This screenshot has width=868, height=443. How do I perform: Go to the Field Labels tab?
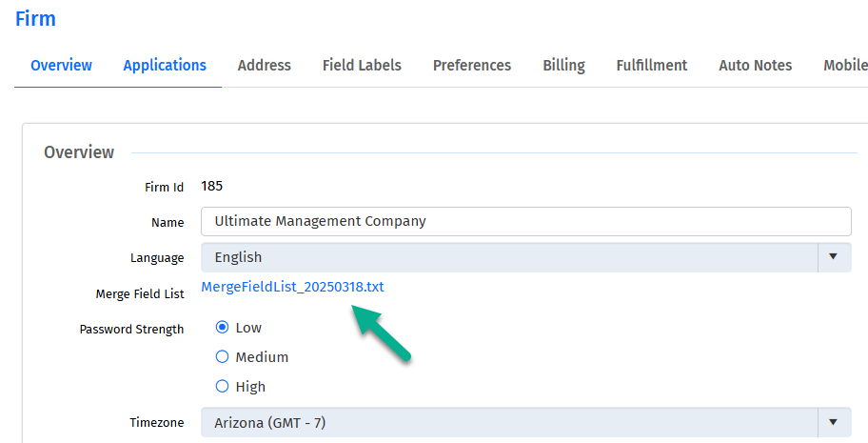pos(362,66)
